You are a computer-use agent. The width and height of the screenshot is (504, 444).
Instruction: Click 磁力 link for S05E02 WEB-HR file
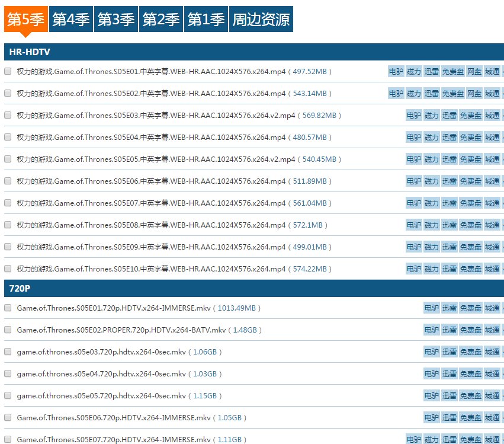click(414, 94)
